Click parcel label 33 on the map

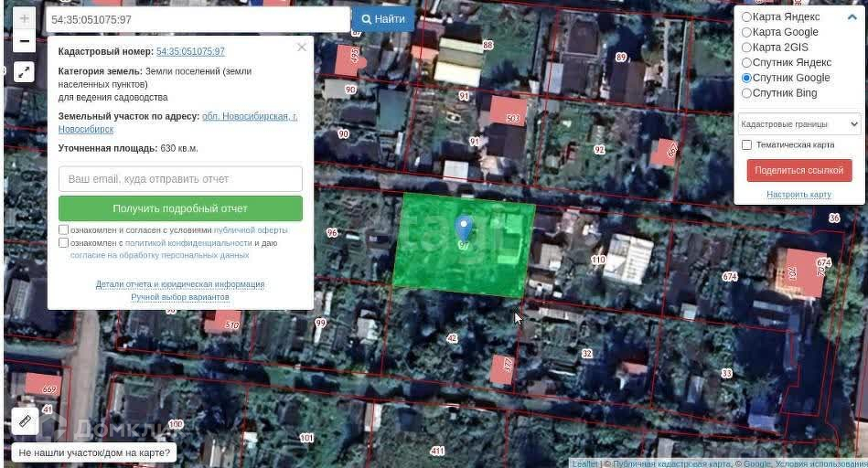click(727, 374)
